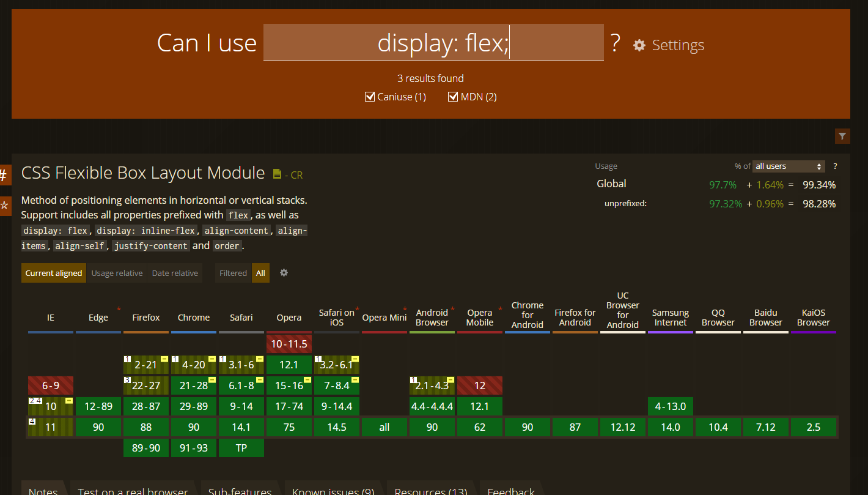Click the IE 11 partial support cell
Image resolution: width=868 pixels, height=495 pixels.
[51, 427]
